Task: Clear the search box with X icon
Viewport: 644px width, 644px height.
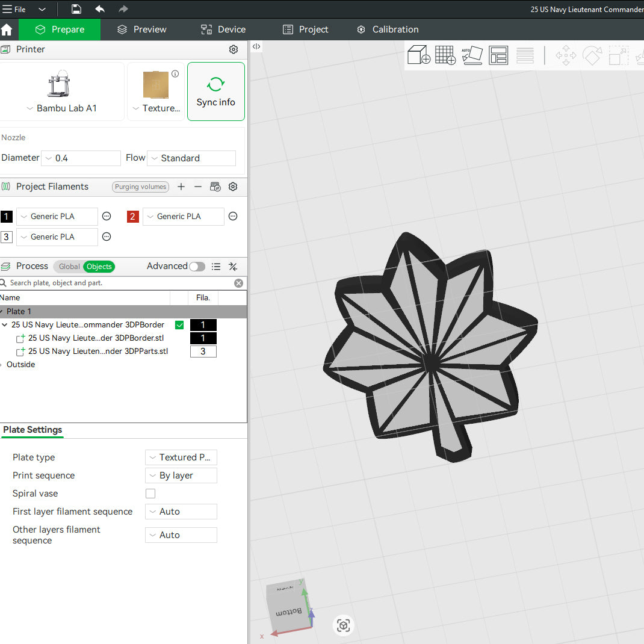Action: click(238, 283)
